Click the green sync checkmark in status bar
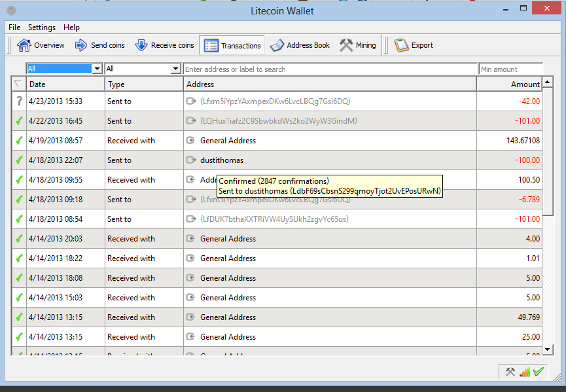Screen dimensions: 566x392 (539, 372)
